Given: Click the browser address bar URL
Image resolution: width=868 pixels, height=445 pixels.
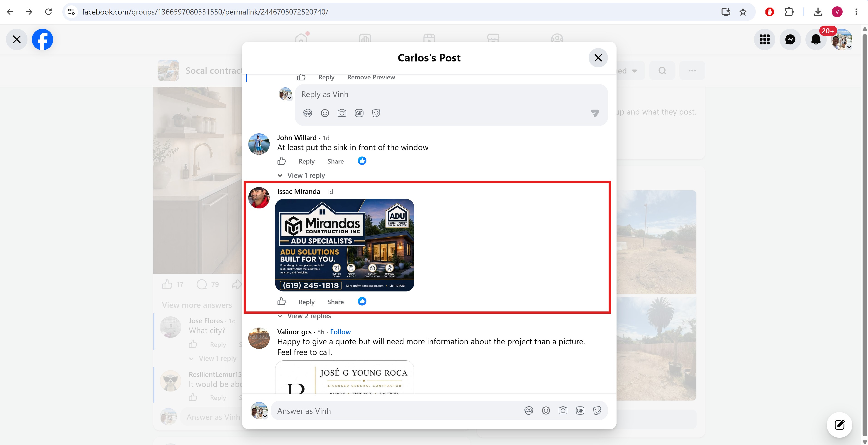Looking at the screenshot, I should [205, 12].
